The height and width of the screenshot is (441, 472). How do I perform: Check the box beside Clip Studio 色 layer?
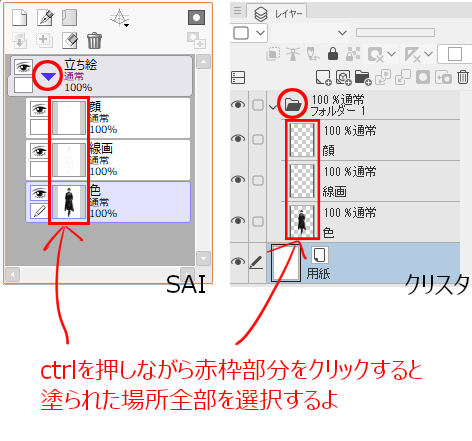point(258,221)
